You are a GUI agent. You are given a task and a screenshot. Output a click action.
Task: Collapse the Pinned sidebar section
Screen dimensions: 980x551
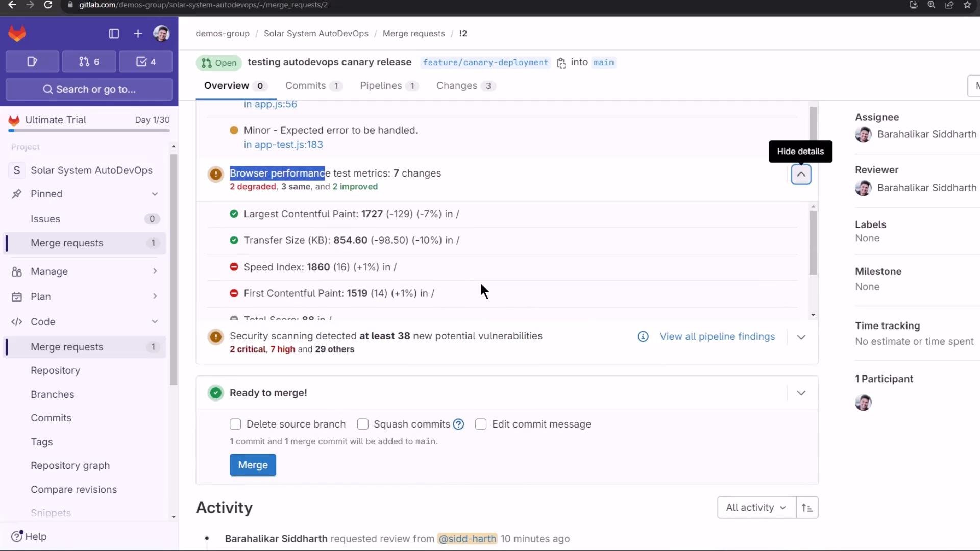click(155, 194)
